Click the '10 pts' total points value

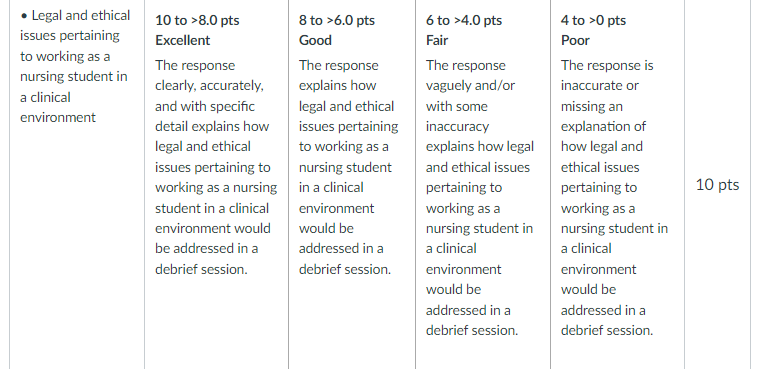(717, 184)
